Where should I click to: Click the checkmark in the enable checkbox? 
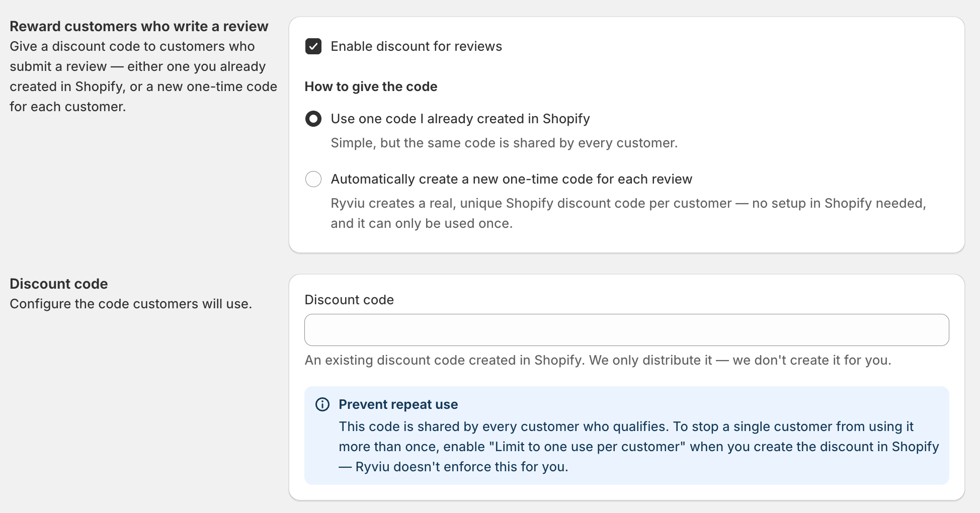(x=313, y=46)
